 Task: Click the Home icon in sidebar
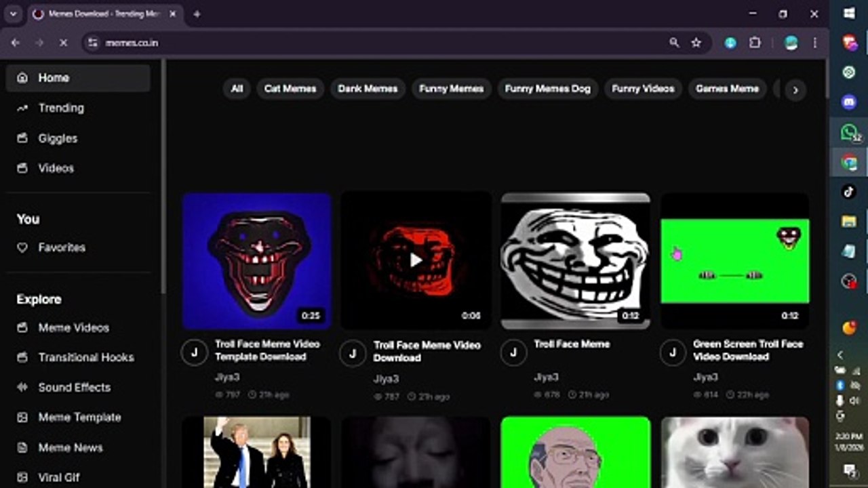tap(22, 78)
